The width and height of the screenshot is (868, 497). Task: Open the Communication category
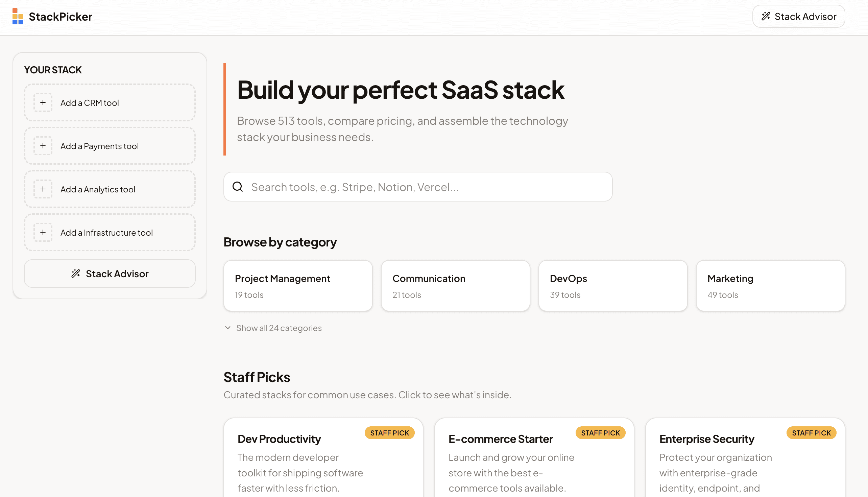455,285
